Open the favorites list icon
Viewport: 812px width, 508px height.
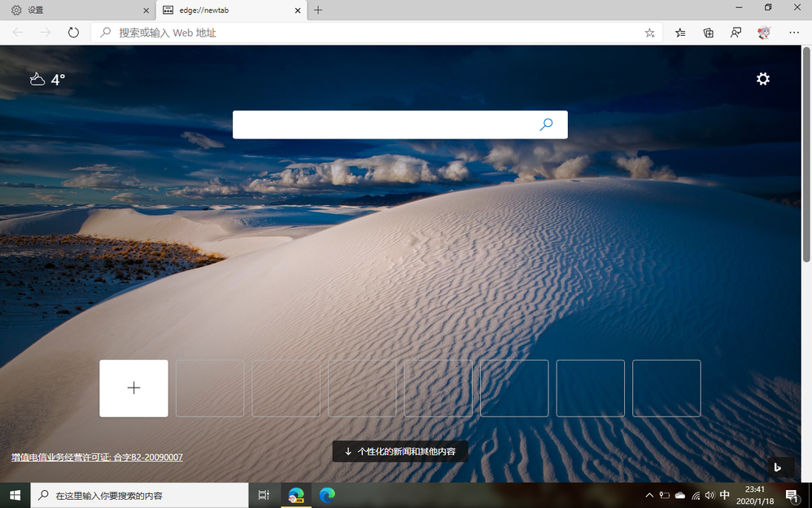680,33
